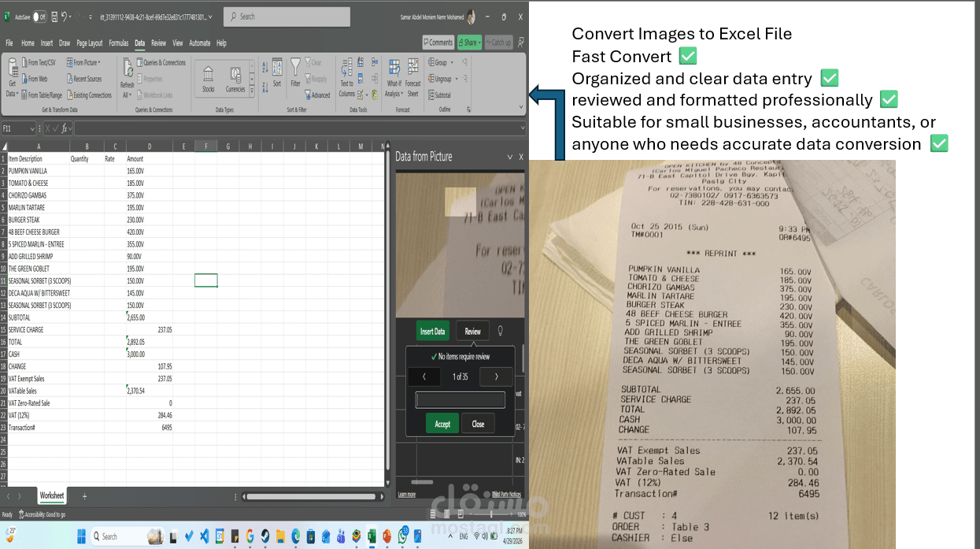Open Existing Connections
The width and height of the screenshot is (980, 549).
point(88,95)
